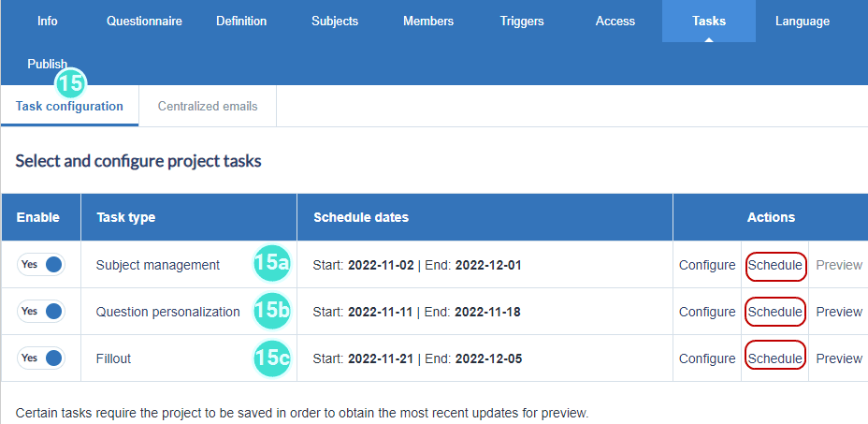Click end date 2022-11-18
Image resolution: width=868 pixels, height=424 pixels.
(x=487, y=312)
